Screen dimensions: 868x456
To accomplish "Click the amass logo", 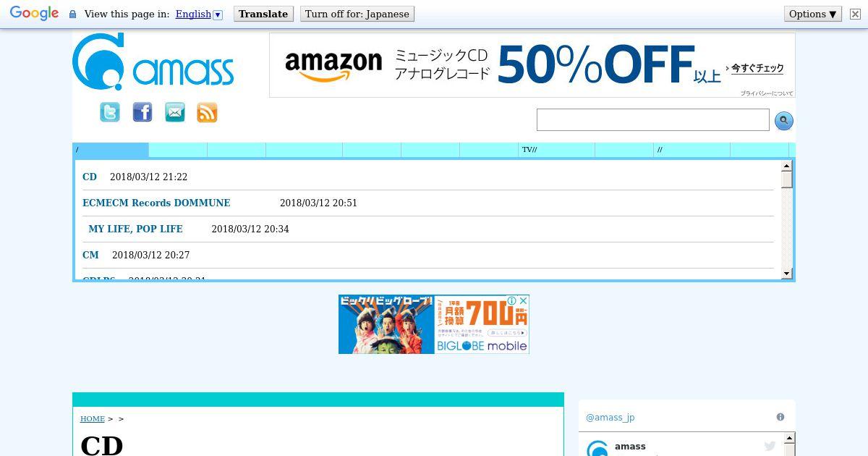I will [x=153, y=62].
